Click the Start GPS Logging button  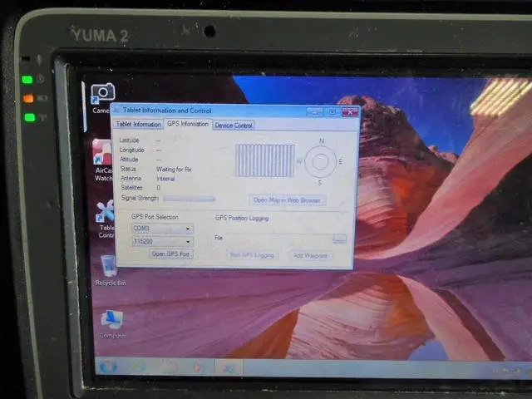(252, 255)
